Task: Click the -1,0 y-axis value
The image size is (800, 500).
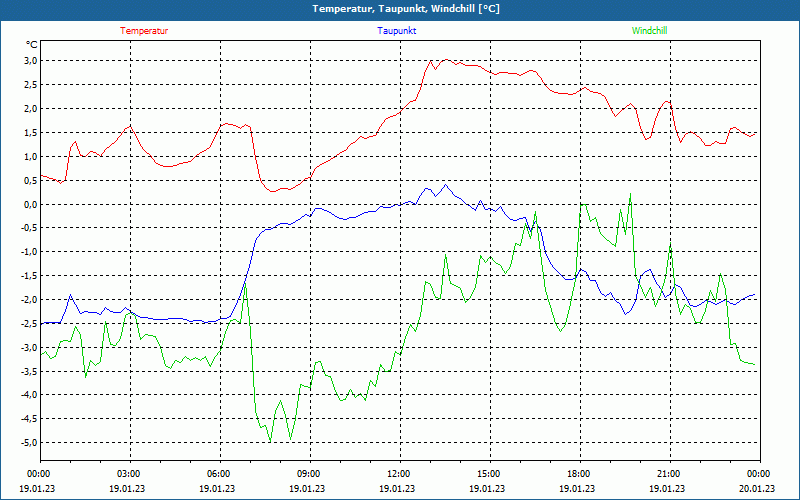Action: coord(30,252)
